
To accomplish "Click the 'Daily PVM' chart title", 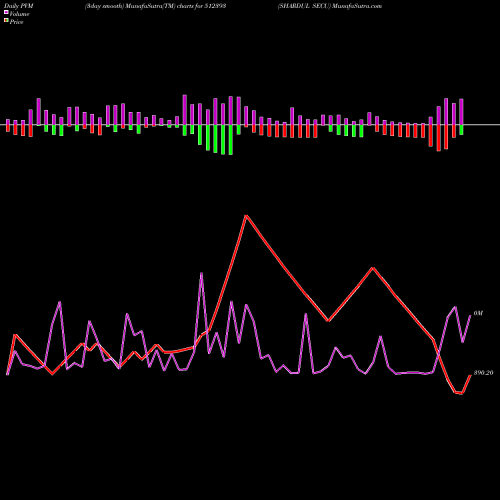I will [19, 6].
